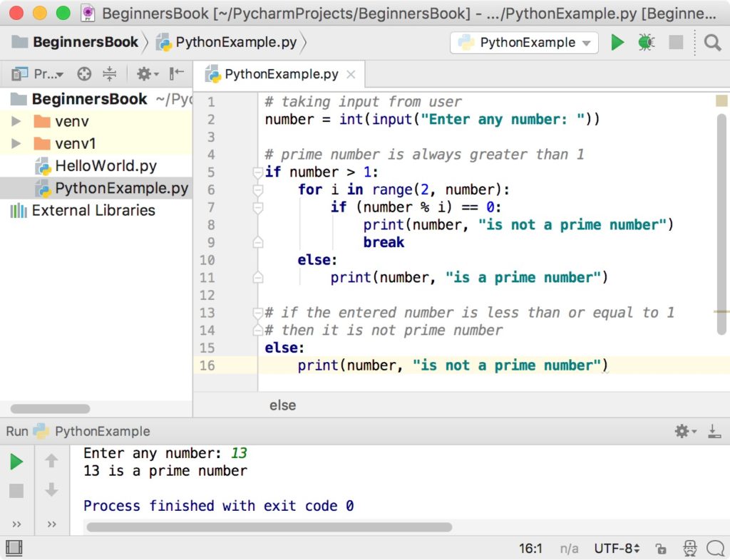Open Search Everywhere magnifier icon
730x560 pixels.
[712, 42]
